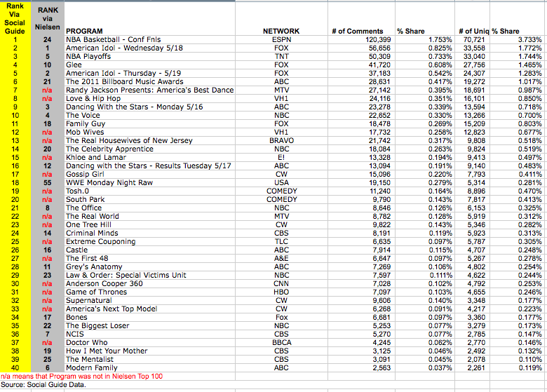This screenshot has height=392, width=547.
Task: Click the '# of Comments' header cell
Action: pos(361,18)
